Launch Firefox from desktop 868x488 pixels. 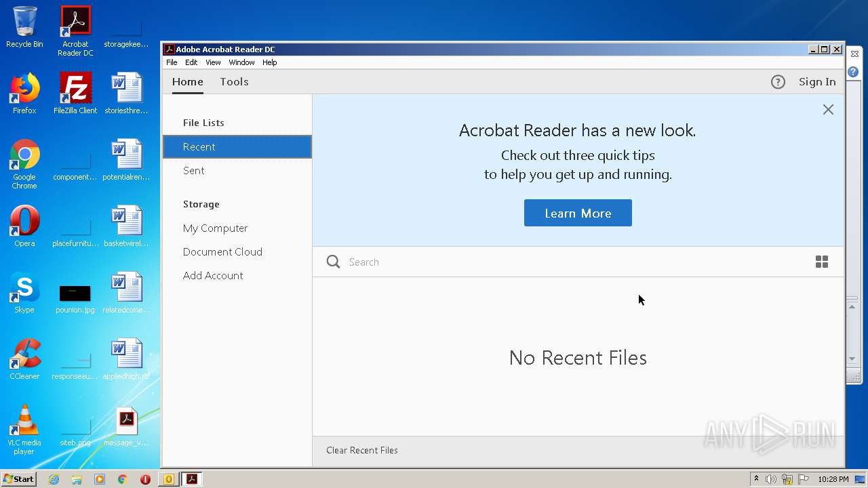[24, 94]
